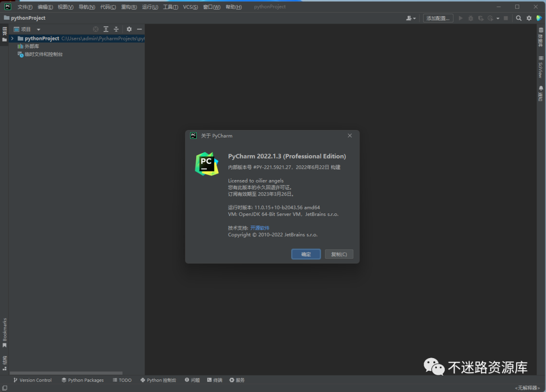Click the project panel horizontal scrollbar
The height and width of the screenshot is (392, 546).
click(66, 373)
